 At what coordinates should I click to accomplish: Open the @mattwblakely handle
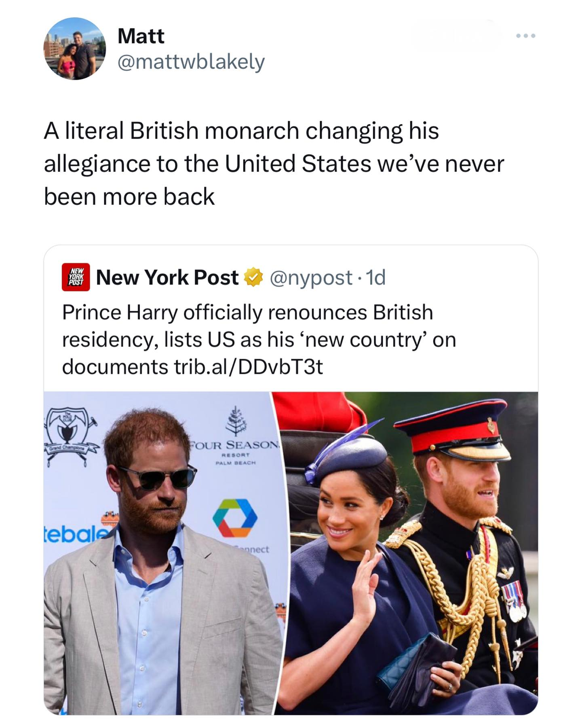tap(191, 62)
